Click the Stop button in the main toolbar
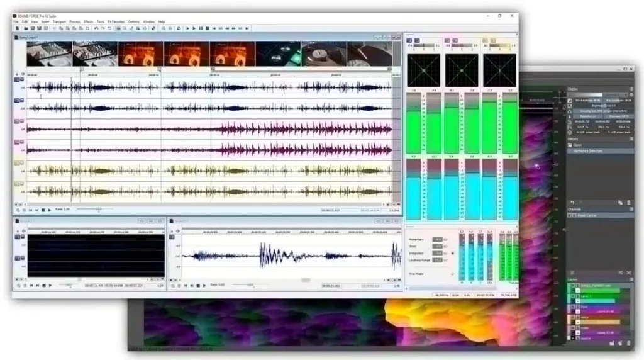Screen dimensions: 644x360 tap(207, 28)
